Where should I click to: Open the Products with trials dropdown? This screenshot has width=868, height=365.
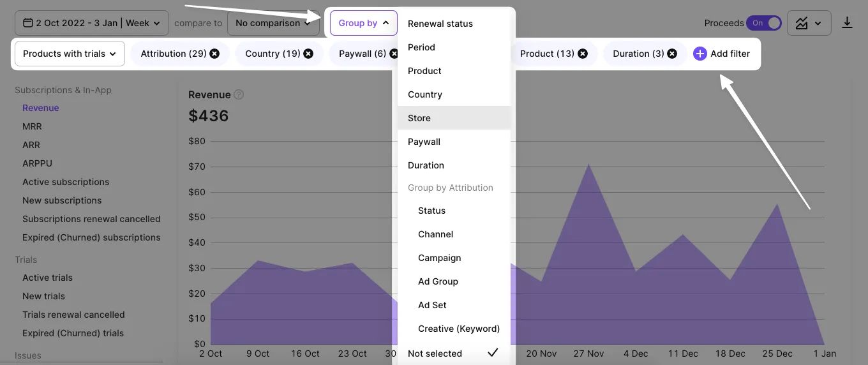pyautogui.click(x=70, y=54)
